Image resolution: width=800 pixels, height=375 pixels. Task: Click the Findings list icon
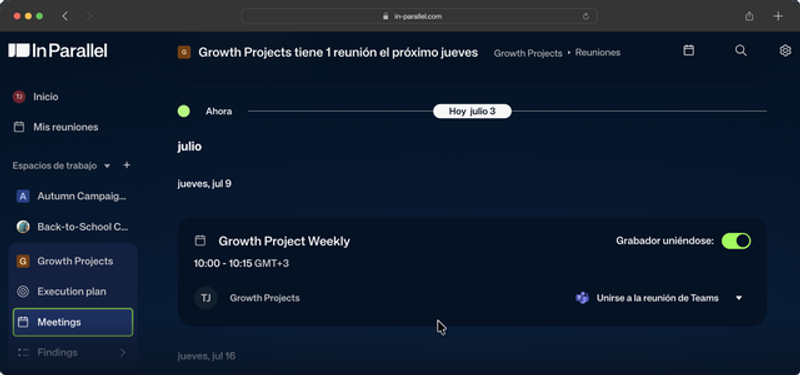coord(23,353)
